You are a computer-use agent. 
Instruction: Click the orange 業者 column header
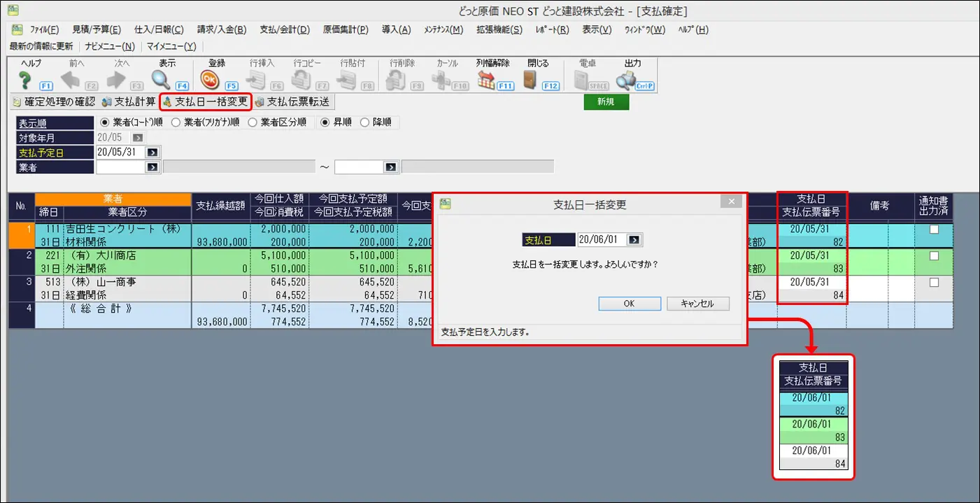[x=113, y=199]
